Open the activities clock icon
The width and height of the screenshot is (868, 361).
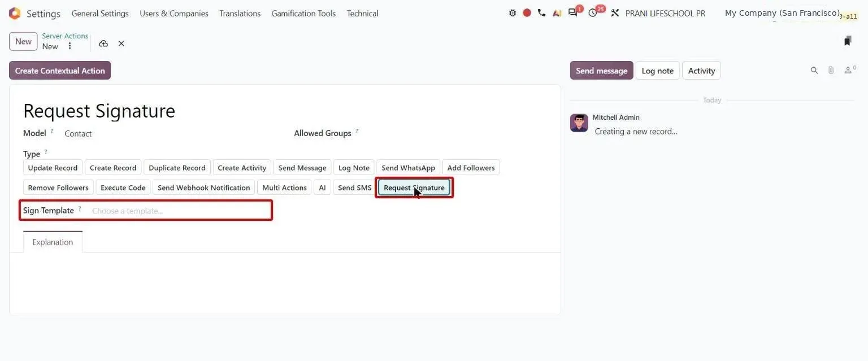pos(593,13)
